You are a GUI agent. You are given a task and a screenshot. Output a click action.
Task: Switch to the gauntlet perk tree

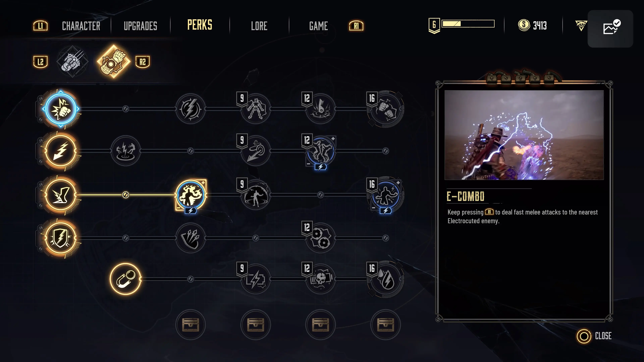click(114, 62)
